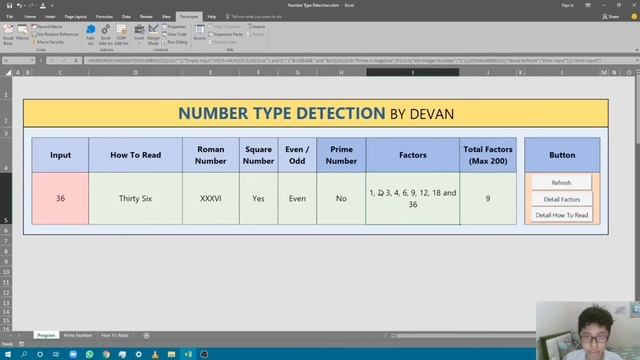Open Macro Security settings
Viewport: 640px width, 360px height.
48,42
